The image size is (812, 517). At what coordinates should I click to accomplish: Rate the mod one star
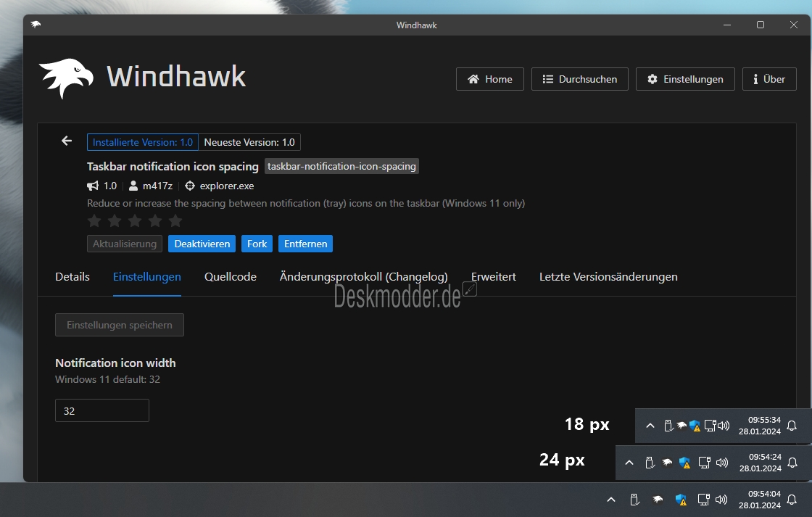(x=94, y=221)
